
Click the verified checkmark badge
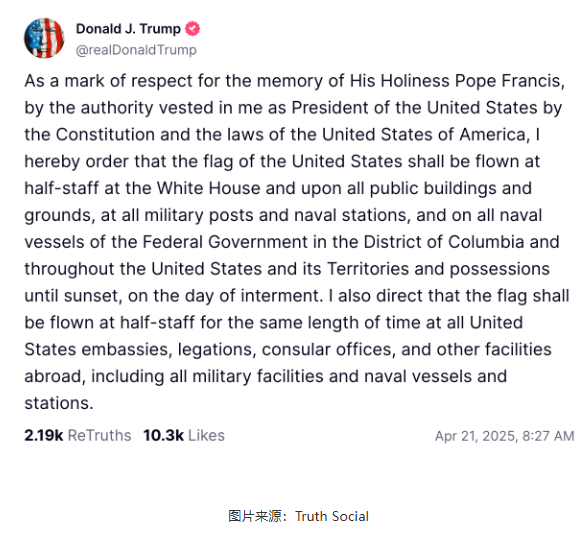[x=192, y=29]
